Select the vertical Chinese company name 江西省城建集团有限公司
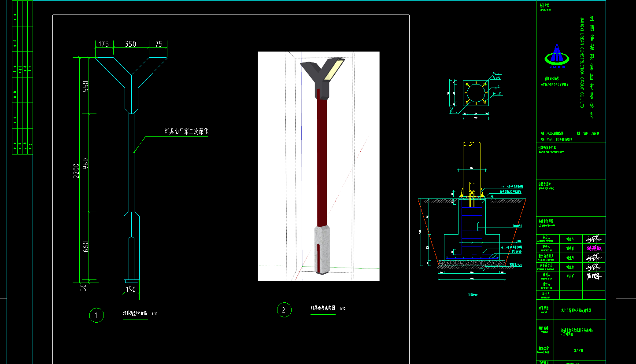 point(592,68)
